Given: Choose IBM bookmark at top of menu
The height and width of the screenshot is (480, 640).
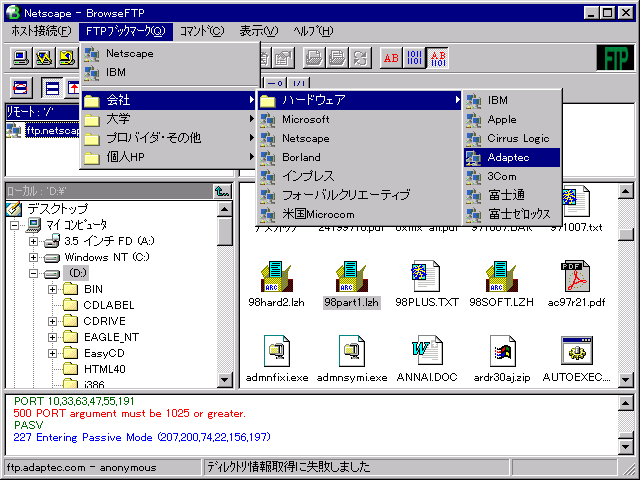Looking at the screenshot, I should 170,72.
